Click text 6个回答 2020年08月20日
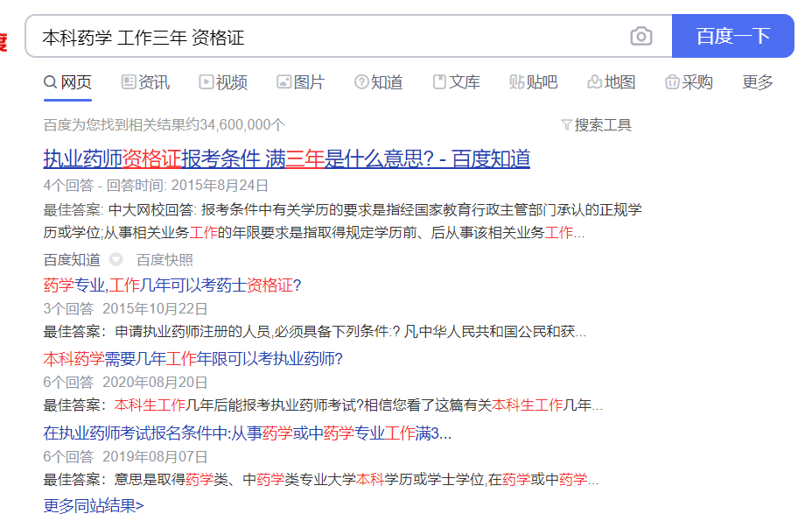The height and width of the screenshot is (528, 812). [125, 383]
